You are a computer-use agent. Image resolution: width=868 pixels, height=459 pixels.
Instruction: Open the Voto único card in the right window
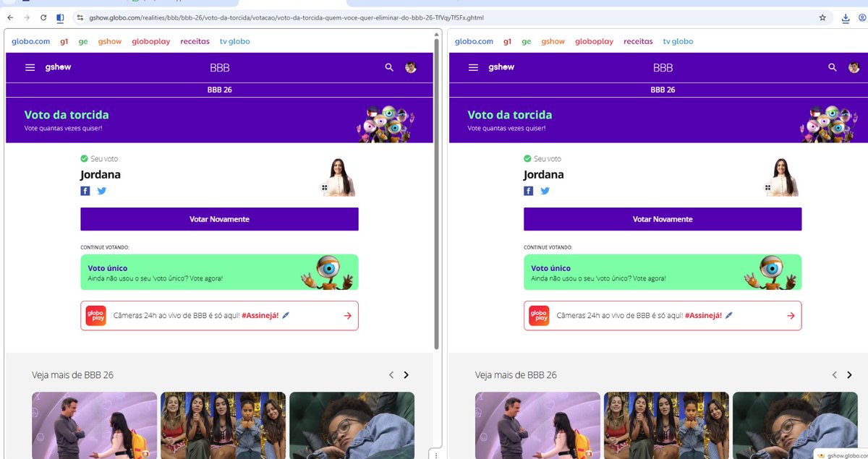tap(663, 273)
